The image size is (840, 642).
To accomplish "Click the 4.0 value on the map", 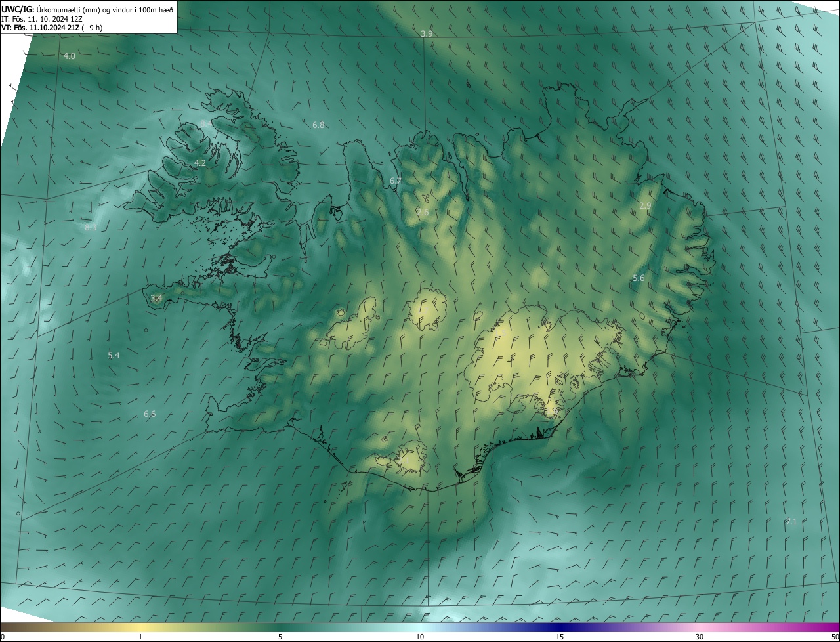I will coord(70,56).
